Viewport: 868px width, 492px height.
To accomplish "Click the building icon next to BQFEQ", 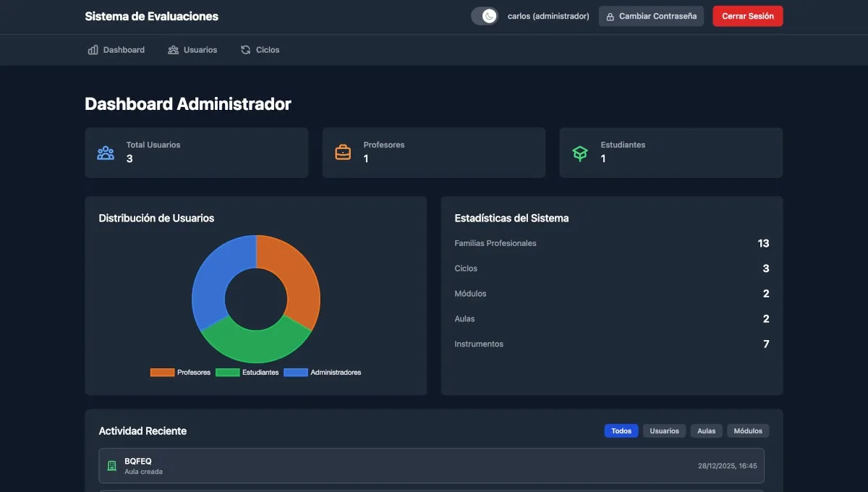I will 112,465.
